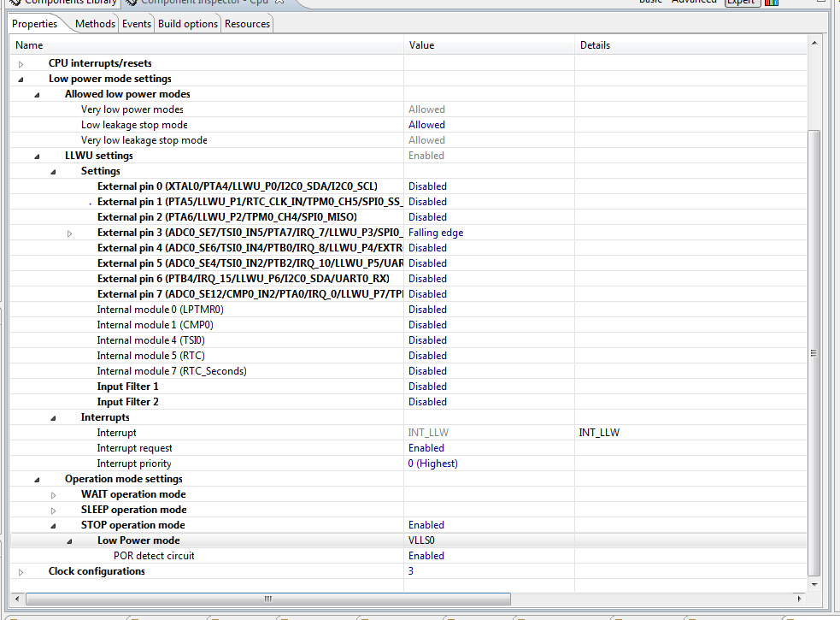Image resolution: width=840 pixels, height=620 pixels.
Task: Click the Value column header
Action: 489,45
